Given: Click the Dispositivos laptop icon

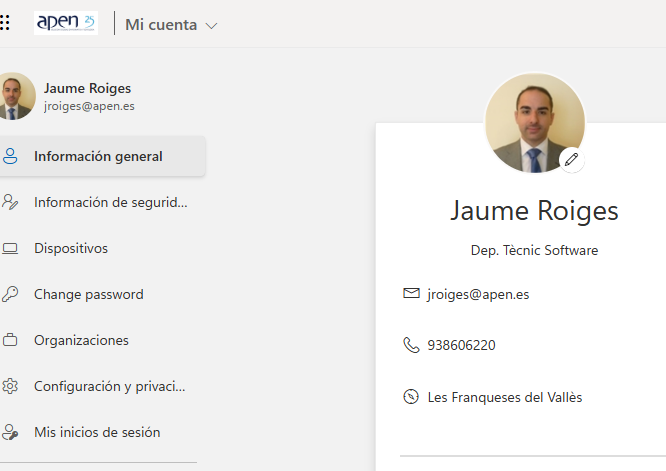Looking at the screenshot, I should [x=10, y=248].
